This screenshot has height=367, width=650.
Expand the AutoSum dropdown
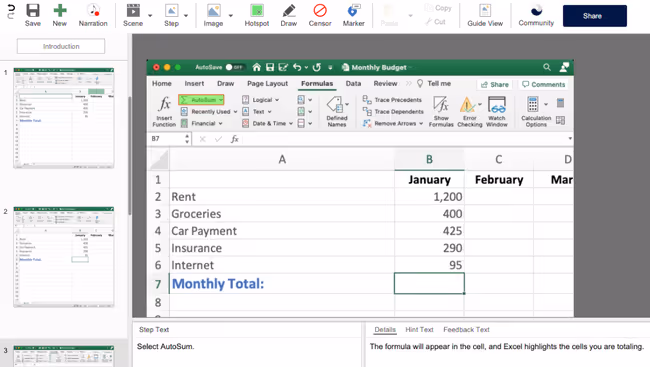[x=221, y=100]
